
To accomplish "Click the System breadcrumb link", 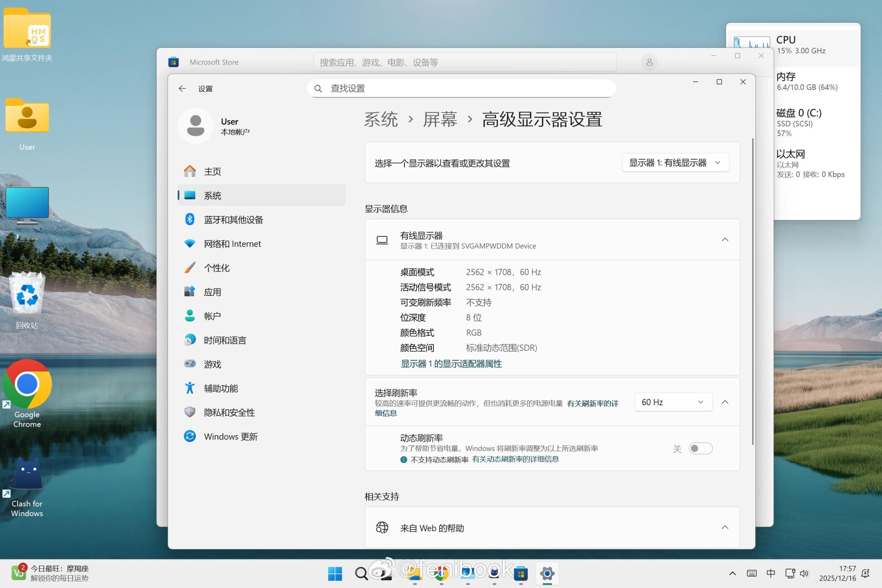I will 381,120.
